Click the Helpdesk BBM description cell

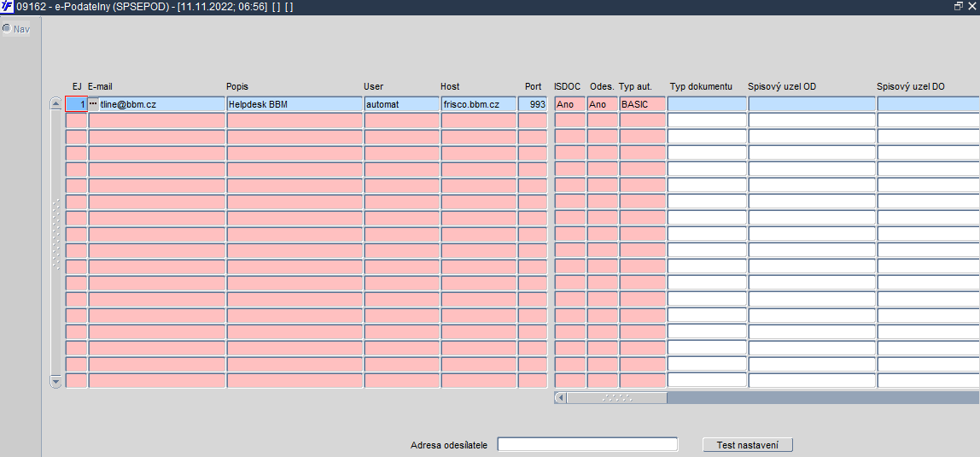[295, 104]
